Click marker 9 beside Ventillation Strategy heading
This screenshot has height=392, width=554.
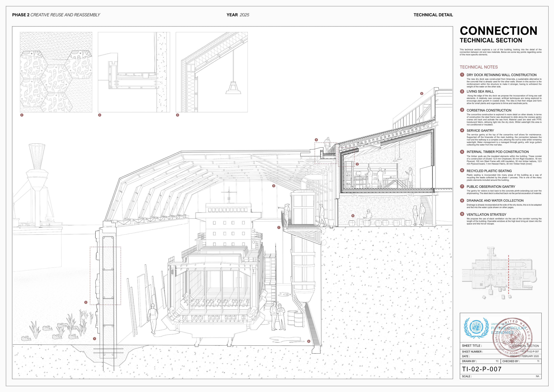click(462, 214)
